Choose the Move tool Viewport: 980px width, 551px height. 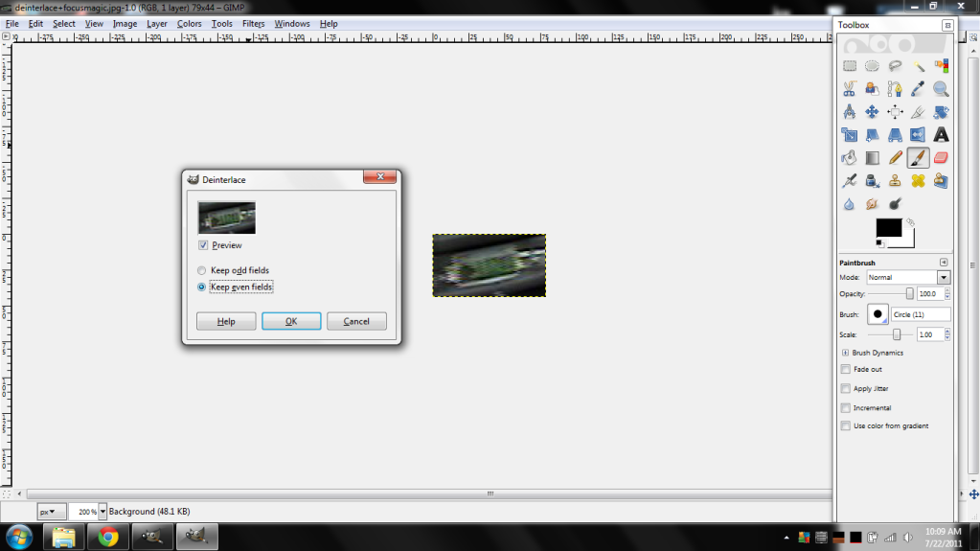pos(872,112)
